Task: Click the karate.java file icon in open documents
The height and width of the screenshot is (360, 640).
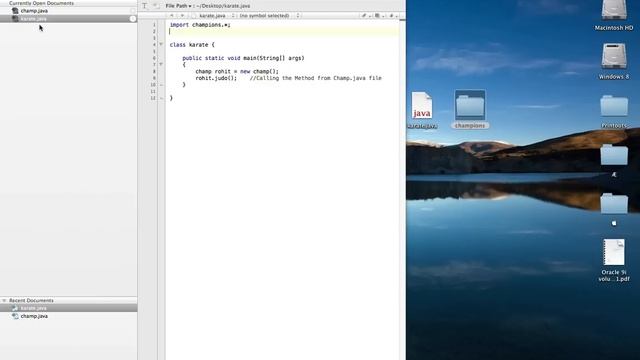Action: click(x=15, y=18)
